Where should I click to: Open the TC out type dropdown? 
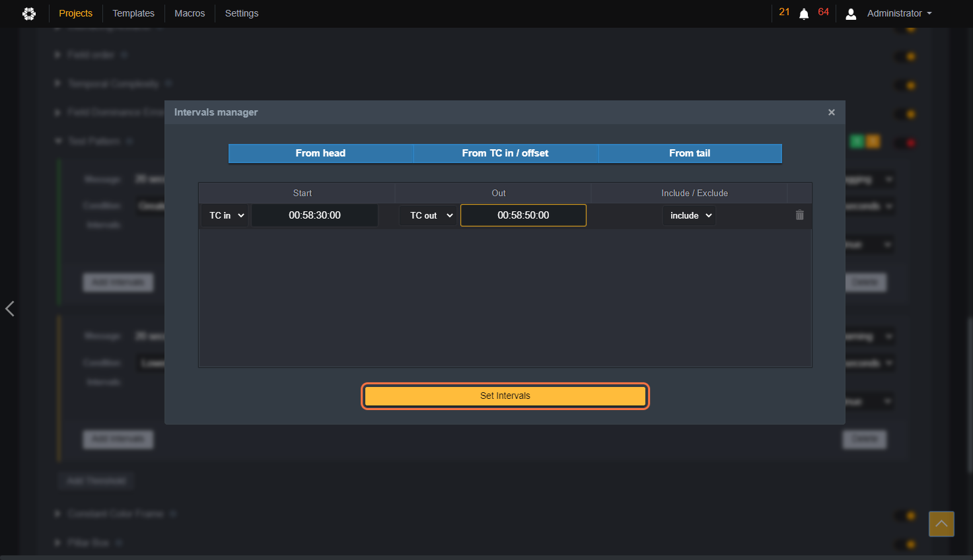point(429,215)
